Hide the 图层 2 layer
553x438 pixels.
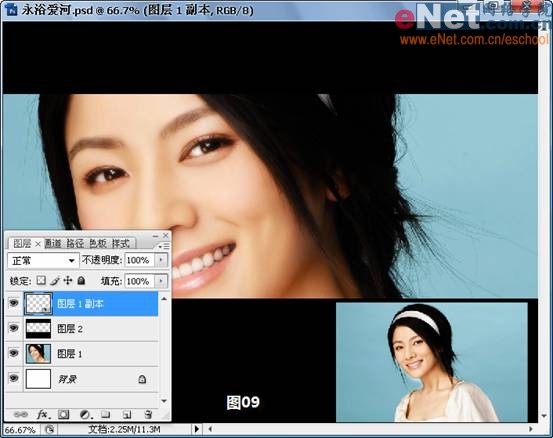pos(14,328)
